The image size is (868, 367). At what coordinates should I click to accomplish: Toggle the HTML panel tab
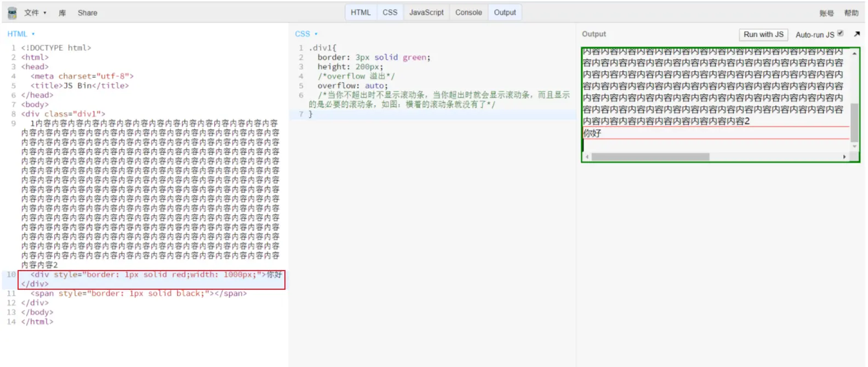361,12
